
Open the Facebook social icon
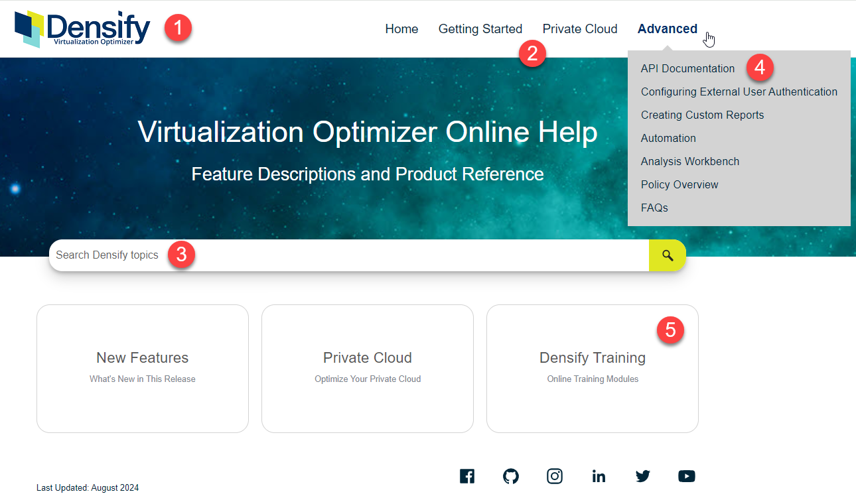[467, 476]
